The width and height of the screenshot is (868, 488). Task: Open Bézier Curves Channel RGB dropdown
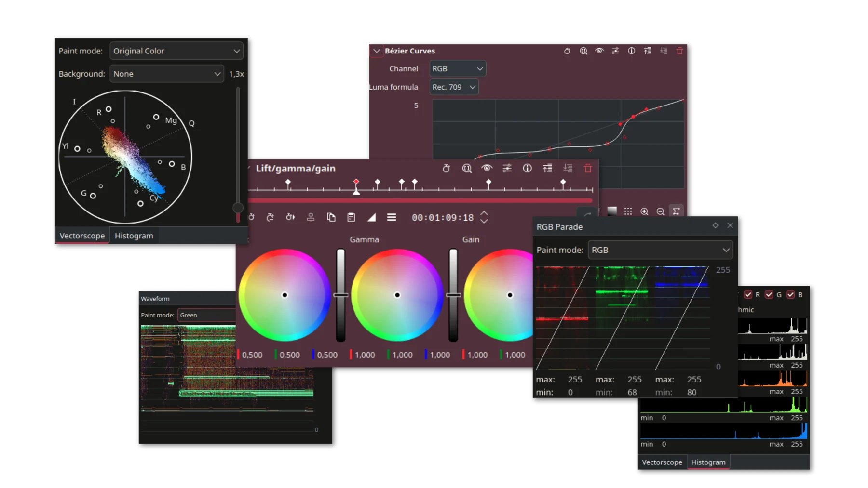pos(457,69)
